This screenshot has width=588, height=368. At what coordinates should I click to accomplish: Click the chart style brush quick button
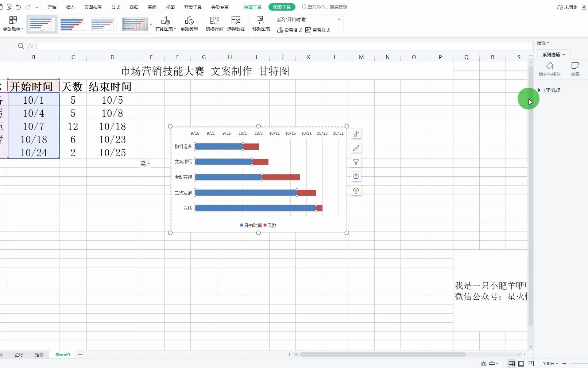click(x=356, y=148)
